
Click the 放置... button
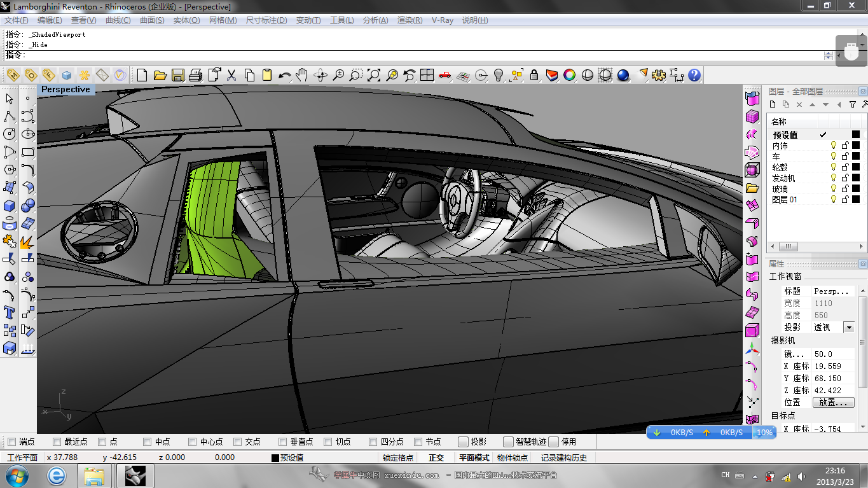pos(834,402)
